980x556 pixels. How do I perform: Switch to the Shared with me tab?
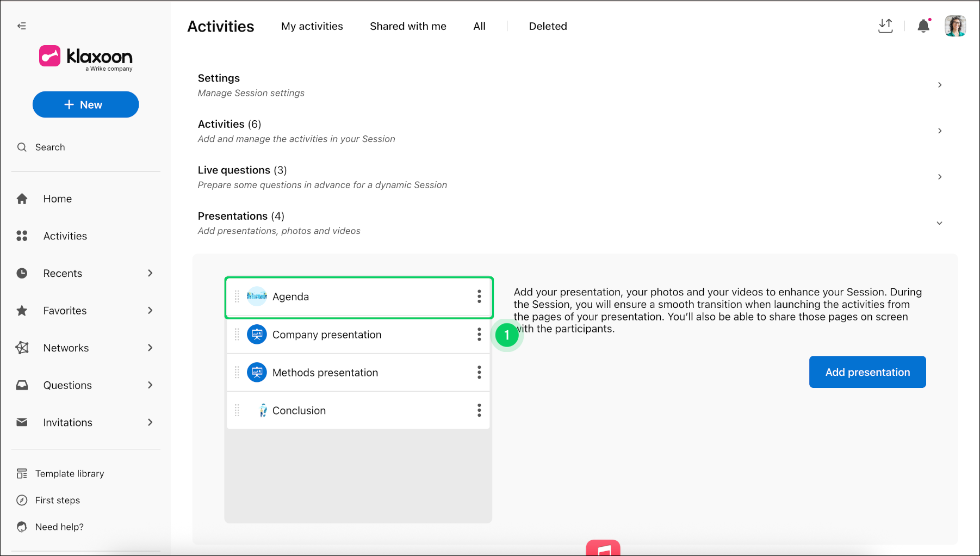point(408,26)
